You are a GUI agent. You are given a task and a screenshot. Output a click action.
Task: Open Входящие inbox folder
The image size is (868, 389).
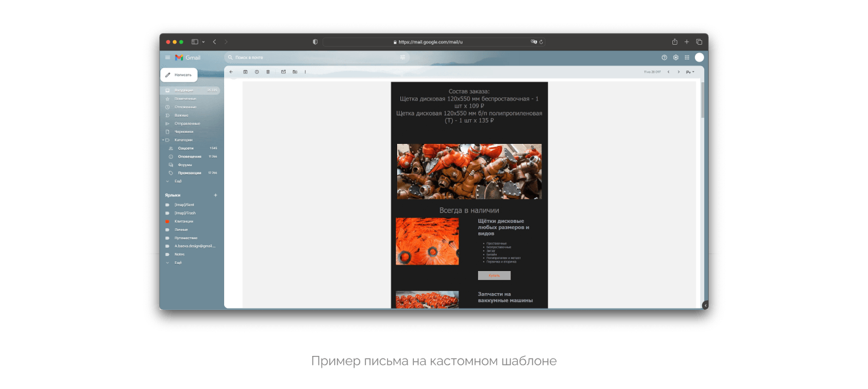coord(190,90)
